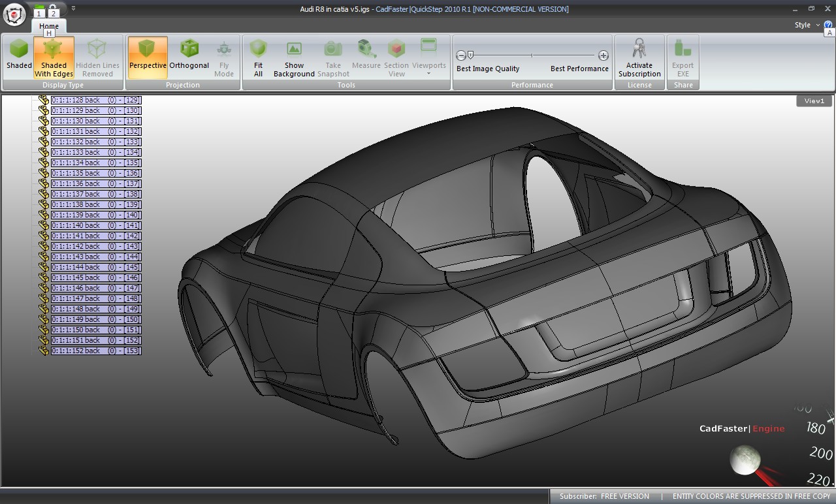Toggle Shaded With Edges display mode

(54, 57)
